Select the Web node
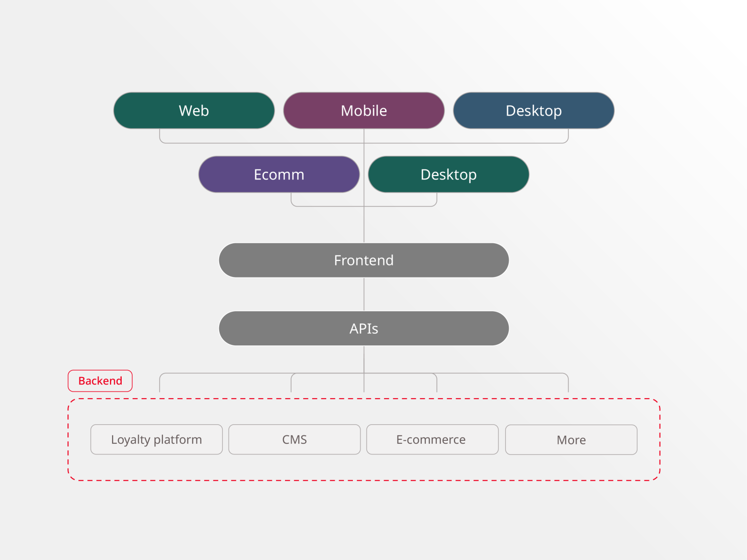 194,111
